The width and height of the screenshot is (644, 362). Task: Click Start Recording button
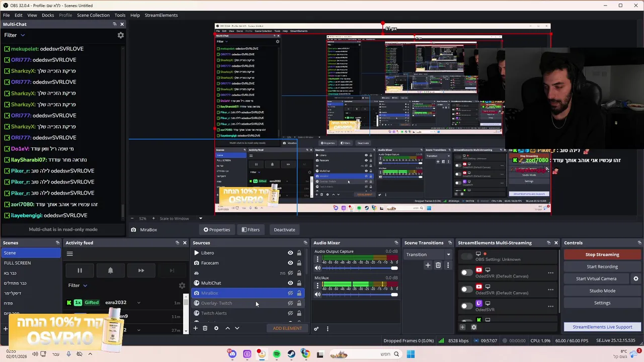pos(602,266)
